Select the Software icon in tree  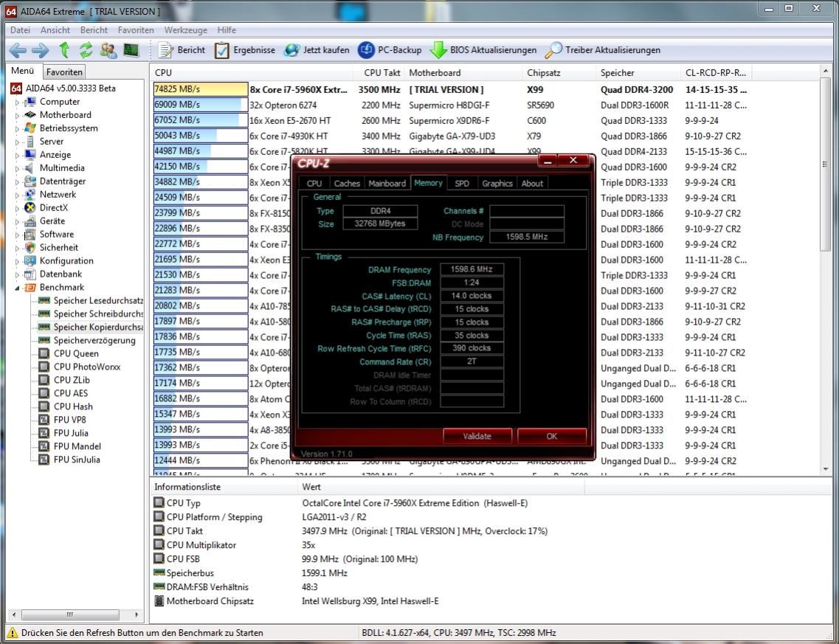coord(30,235)
